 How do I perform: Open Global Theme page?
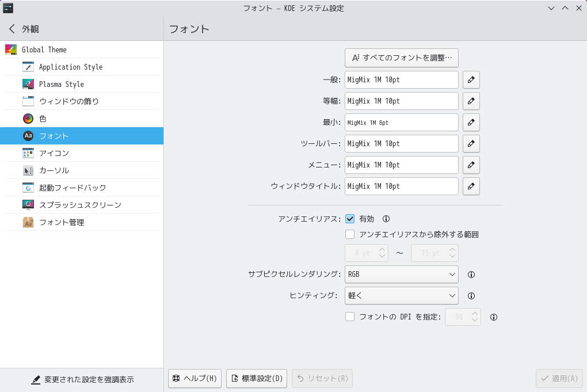click(x=82, y=50)
